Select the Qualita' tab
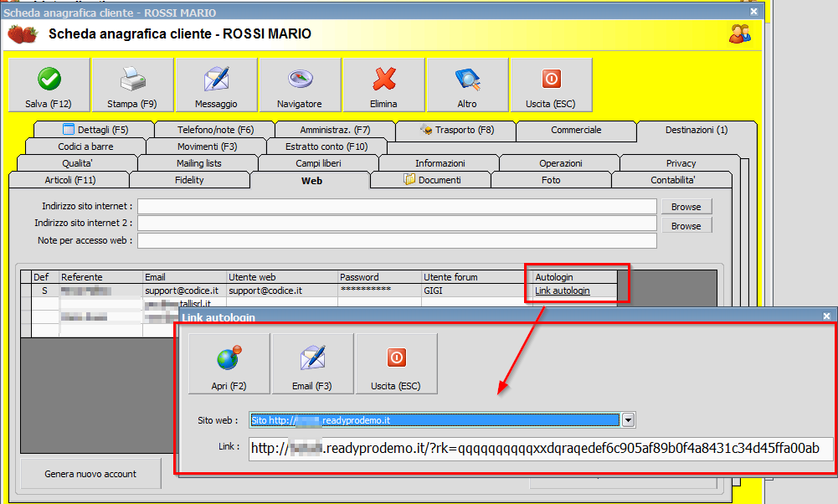 pos(77,163)
